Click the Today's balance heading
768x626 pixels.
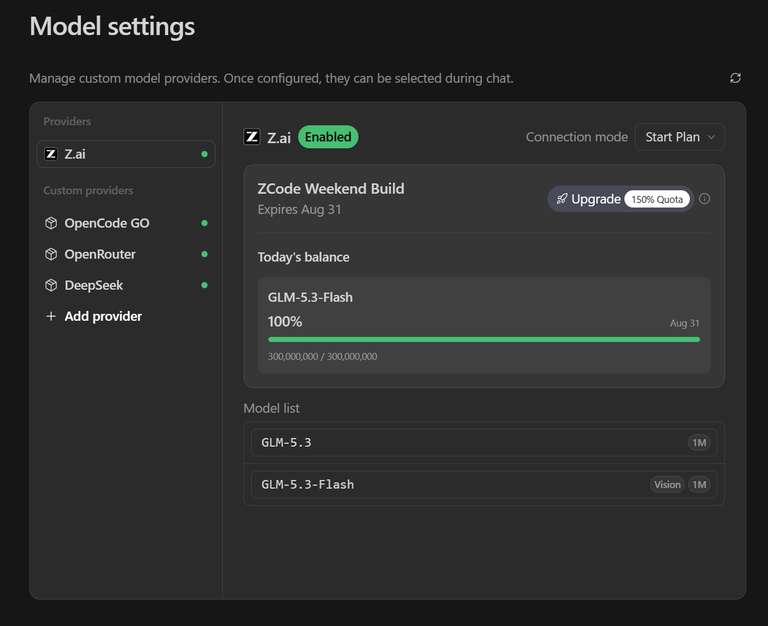(x=304, y=257)
